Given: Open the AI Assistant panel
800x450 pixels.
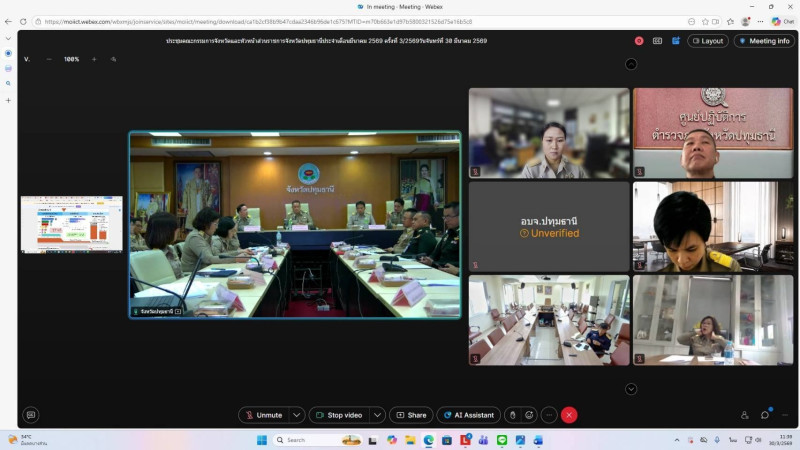Looking at the screenshot, I should pos(468,415).
